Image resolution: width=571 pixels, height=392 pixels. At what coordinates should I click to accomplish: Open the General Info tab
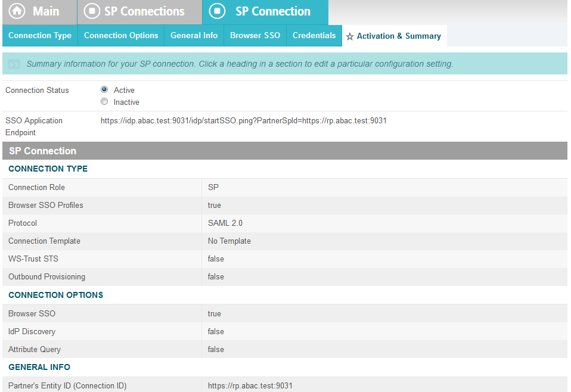[x=194, y=36]
